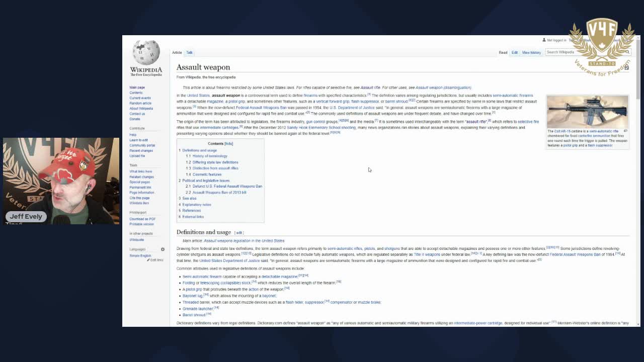644x362 pixels.
Task: Edit the Definitions and usage section
Action: [239, 233]
